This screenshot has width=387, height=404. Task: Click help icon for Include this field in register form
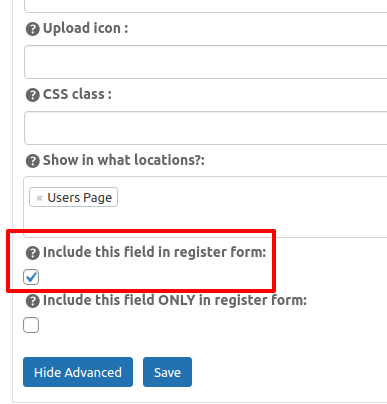(x=33, y=253)
